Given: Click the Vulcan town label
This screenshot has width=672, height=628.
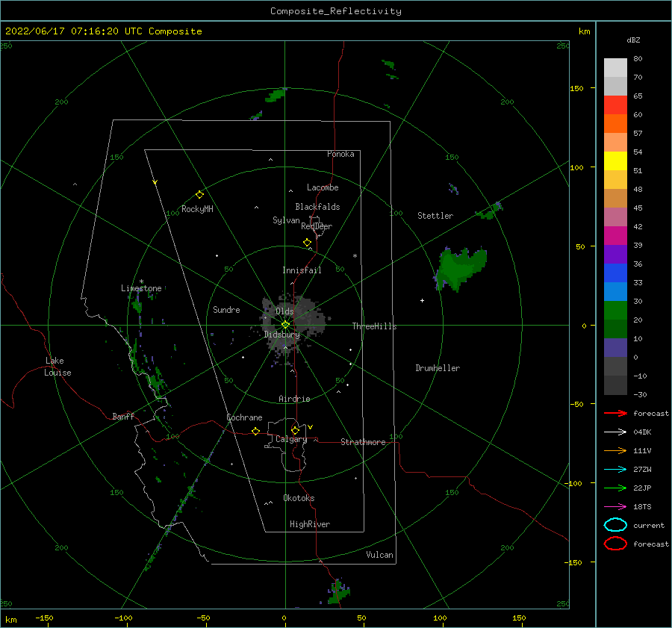Looking at the screenshot, I should coord(379,555).
